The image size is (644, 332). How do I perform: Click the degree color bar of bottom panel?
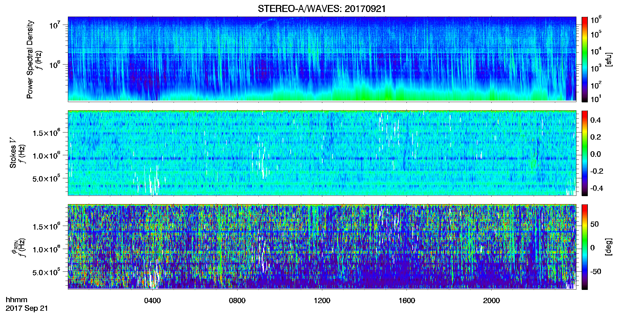pos(585,247)
